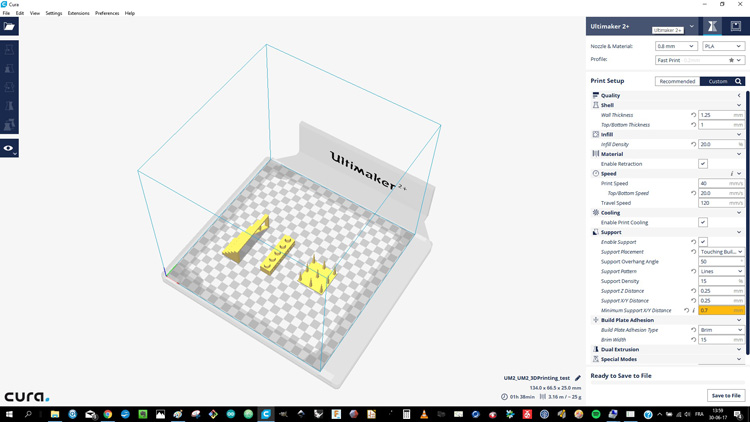Image resolution: width=750 pixels, height=422 pixels.
Task: Open the Preferences menu
Action: pyautogui.click(x=107, y=13)
